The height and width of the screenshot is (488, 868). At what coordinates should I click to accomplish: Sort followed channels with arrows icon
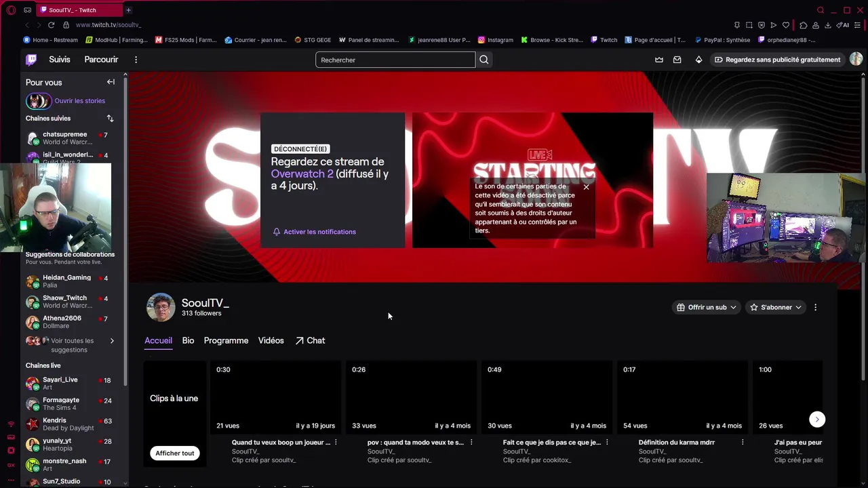(x=110, y=119)
